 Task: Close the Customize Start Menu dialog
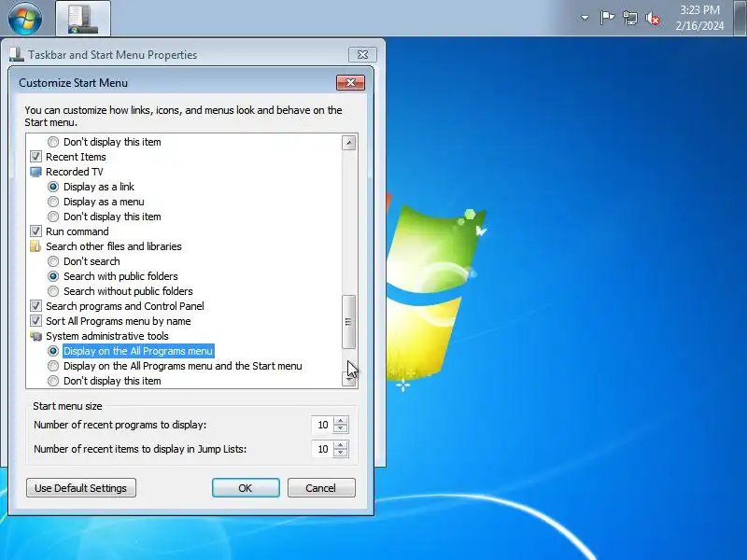click(x=351, y=82)
